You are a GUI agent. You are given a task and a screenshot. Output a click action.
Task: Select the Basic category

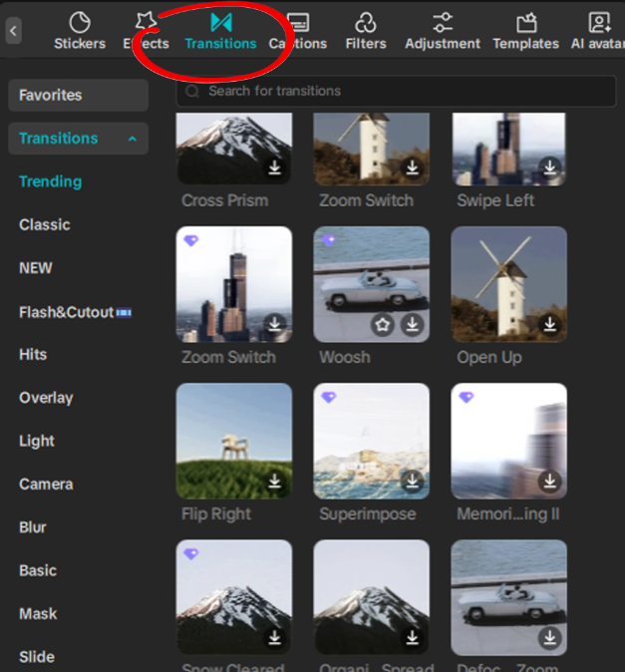[38, 571]
